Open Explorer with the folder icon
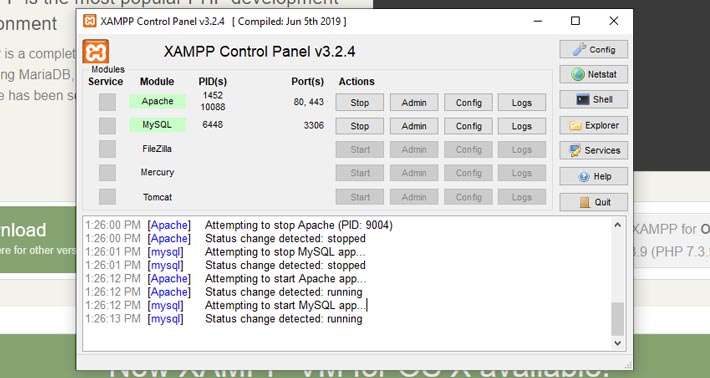 coord(594,125)
